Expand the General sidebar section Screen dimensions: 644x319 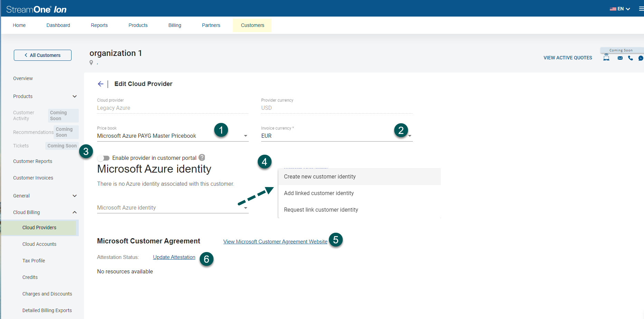(75, 196)
